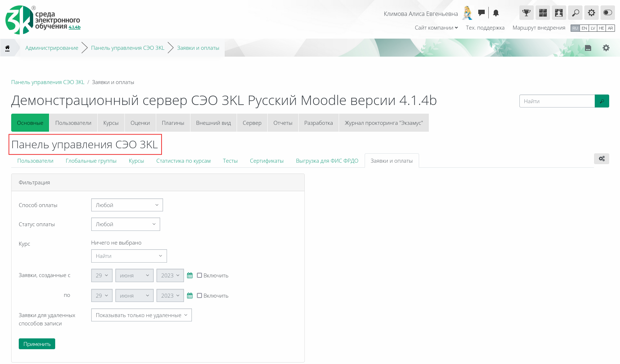The width and height of the screenshot is (620, 364).
Task: Click the magnifier search icon in header
Action: 575,13
